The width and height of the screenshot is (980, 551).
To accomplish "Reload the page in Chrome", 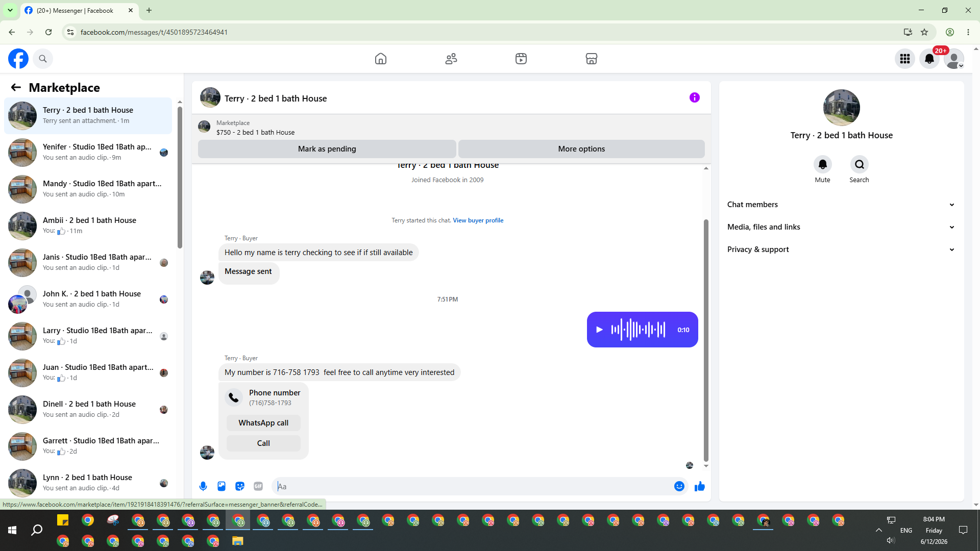I will (48, 32).
